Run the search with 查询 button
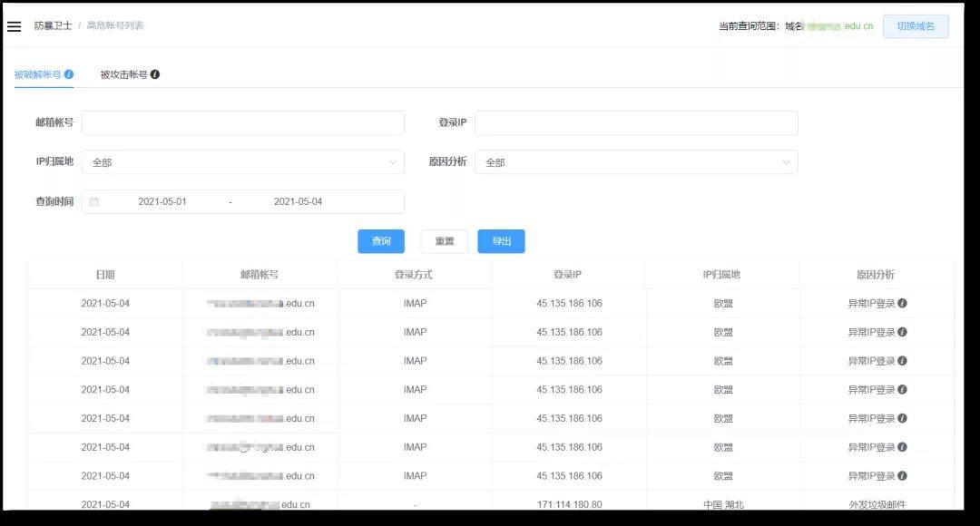Screen dimensions: 980x526 tap(380, 240)
